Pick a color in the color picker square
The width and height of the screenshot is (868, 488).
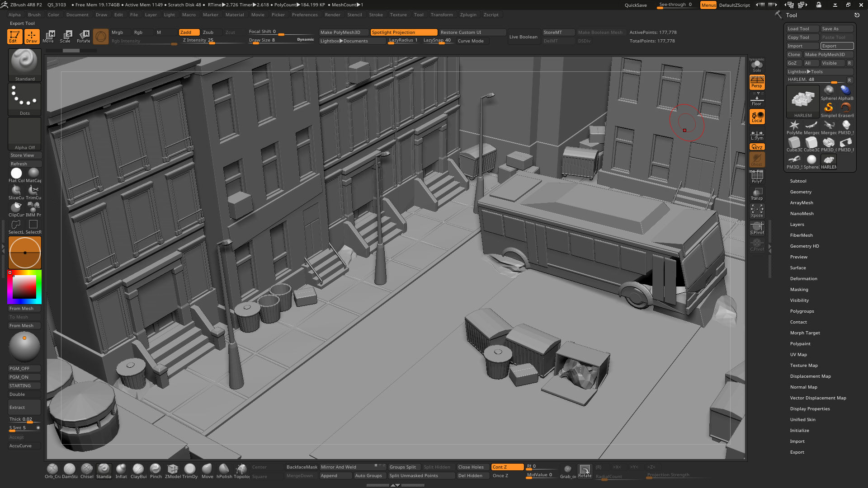coord(24,287)
